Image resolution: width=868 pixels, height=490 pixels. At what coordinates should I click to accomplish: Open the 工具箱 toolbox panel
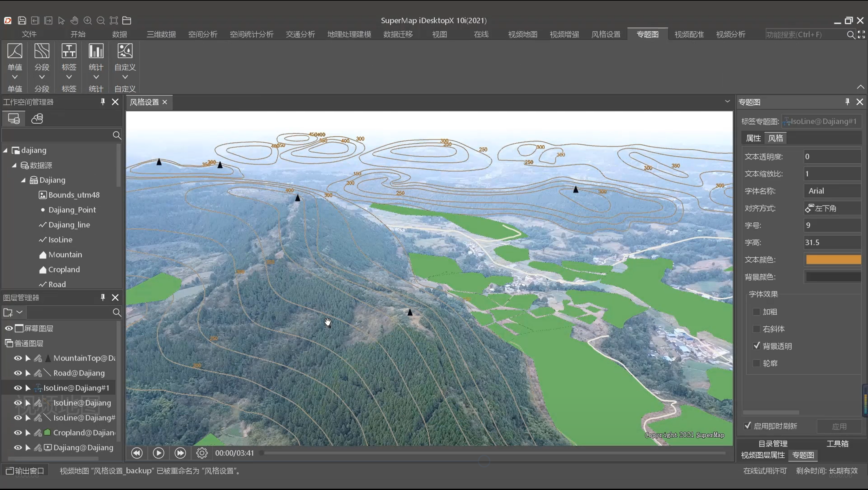pyautogui.click(x=837, y=443)
